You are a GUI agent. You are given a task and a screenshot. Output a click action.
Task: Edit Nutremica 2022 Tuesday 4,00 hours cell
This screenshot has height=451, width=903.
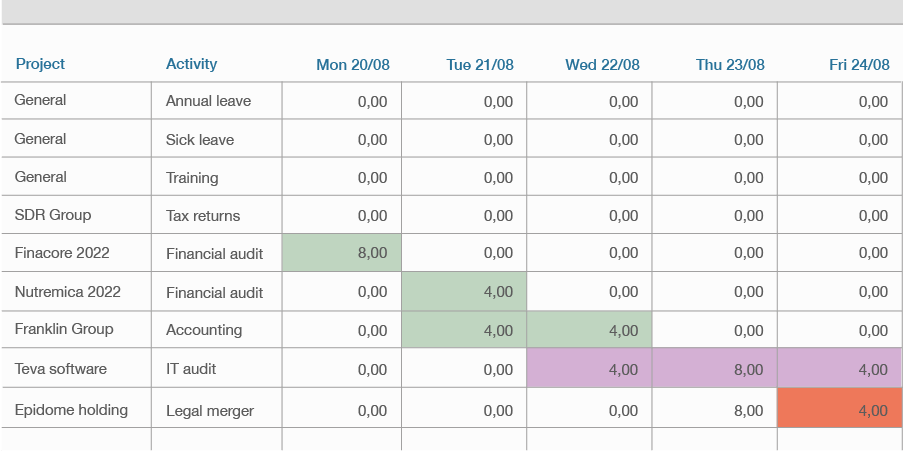point(464,291)
